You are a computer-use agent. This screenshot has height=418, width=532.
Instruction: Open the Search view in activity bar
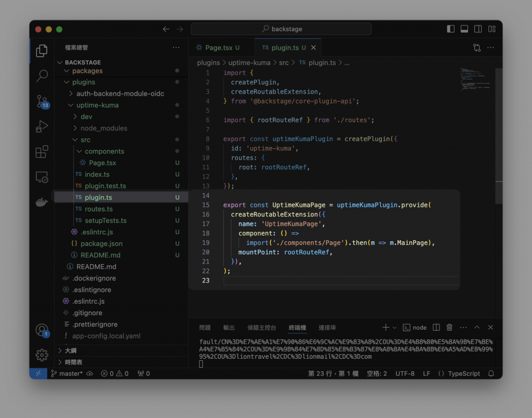pos(42,76)
